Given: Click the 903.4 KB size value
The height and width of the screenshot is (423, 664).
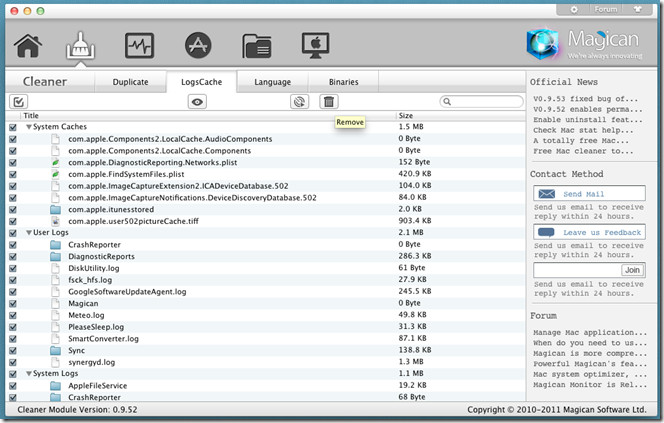Looking at the screenshot, I should point(415,221).
